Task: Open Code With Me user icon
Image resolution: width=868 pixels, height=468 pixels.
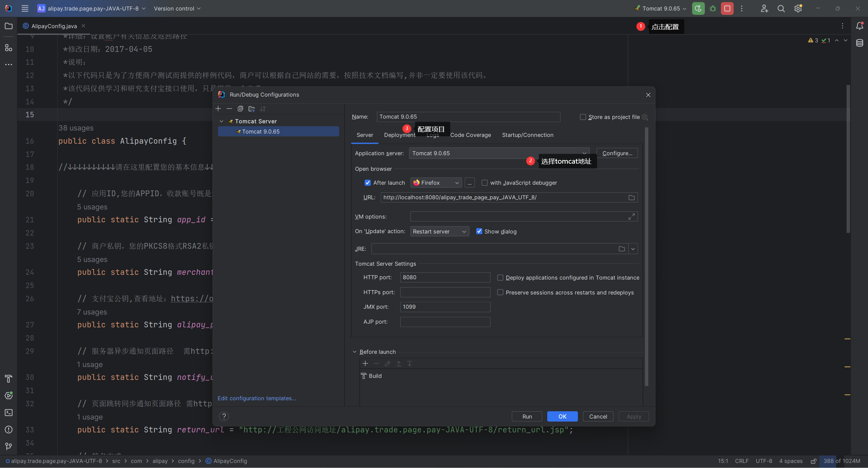Action: click(764, 8)
